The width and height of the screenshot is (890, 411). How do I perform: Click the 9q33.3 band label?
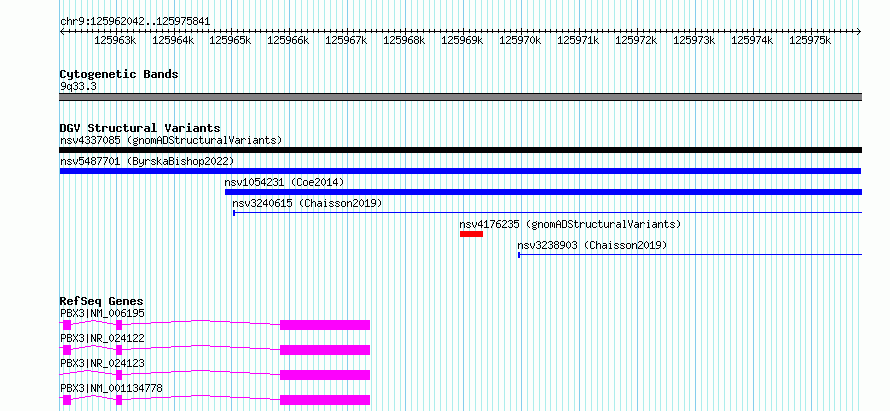(x=78, y=86)
